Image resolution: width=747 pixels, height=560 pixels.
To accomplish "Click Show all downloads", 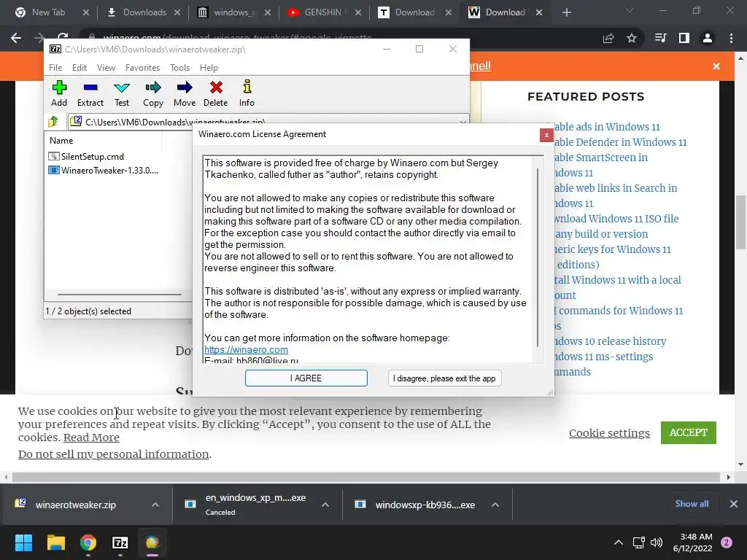I will coord(692,504).
